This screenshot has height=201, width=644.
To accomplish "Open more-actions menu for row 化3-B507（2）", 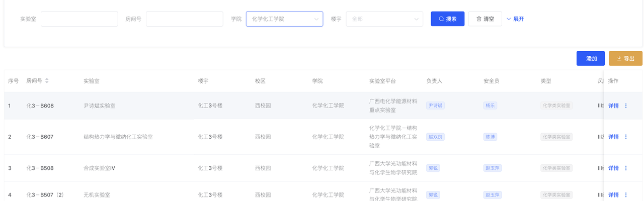I will (x=626, y=194).
